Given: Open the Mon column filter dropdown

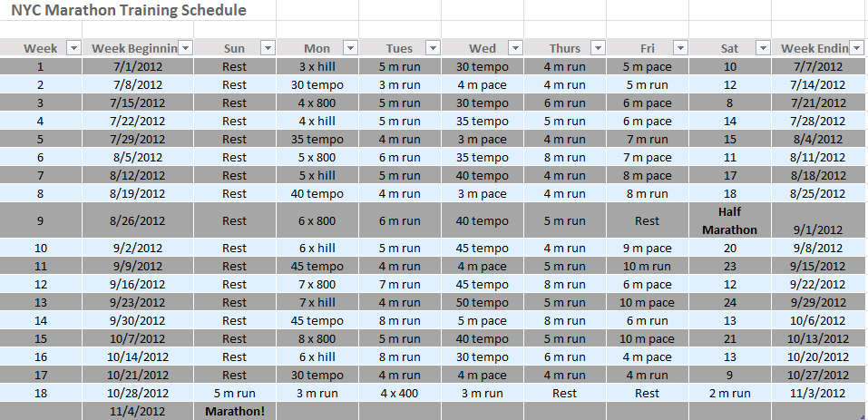Looking at the screenshot, I should click(350, 48).
